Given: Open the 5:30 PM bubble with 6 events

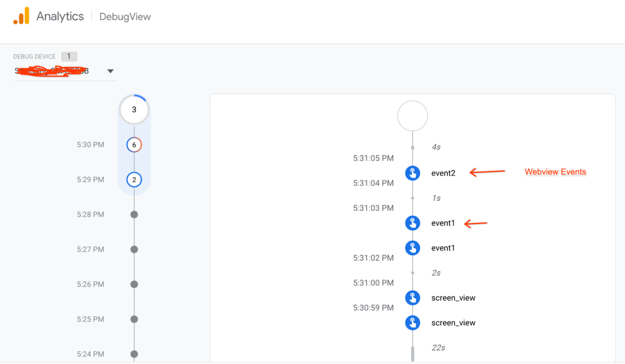Looking at the screenshot, I should point(134,145).
